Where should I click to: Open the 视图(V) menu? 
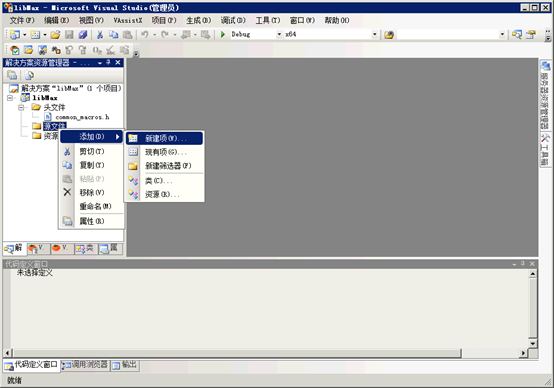(x=91, y=20)
